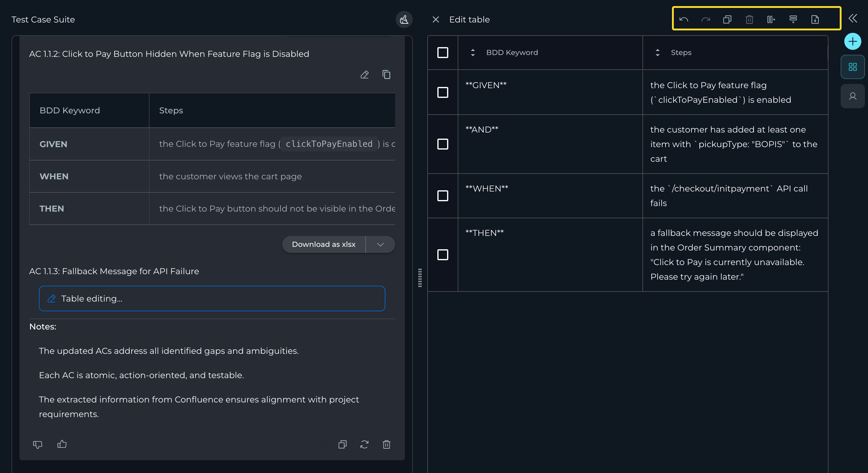Open the user profile icon in sidebar
Screen dimensions: 868x473
(852, 96)
